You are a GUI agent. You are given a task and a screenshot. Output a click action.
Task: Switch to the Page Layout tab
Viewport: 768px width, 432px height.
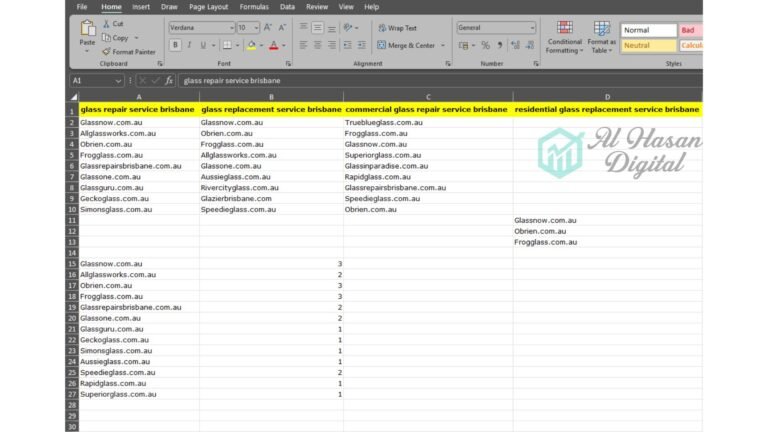point(208,7)
